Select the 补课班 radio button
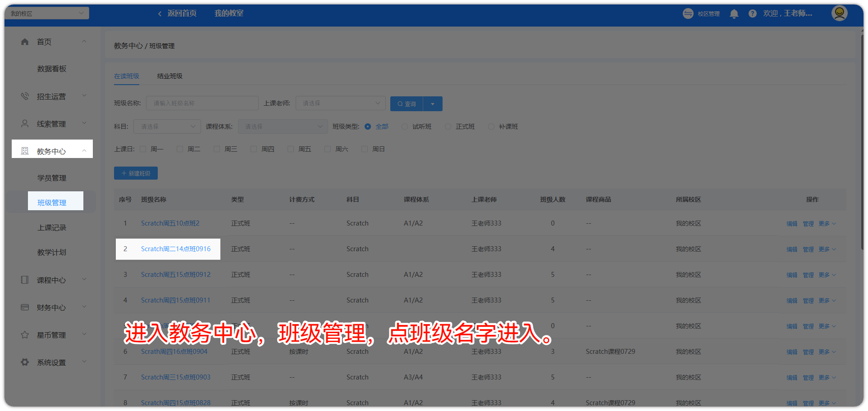The width and height of the screenshot is (868, 411). [491, 126]
